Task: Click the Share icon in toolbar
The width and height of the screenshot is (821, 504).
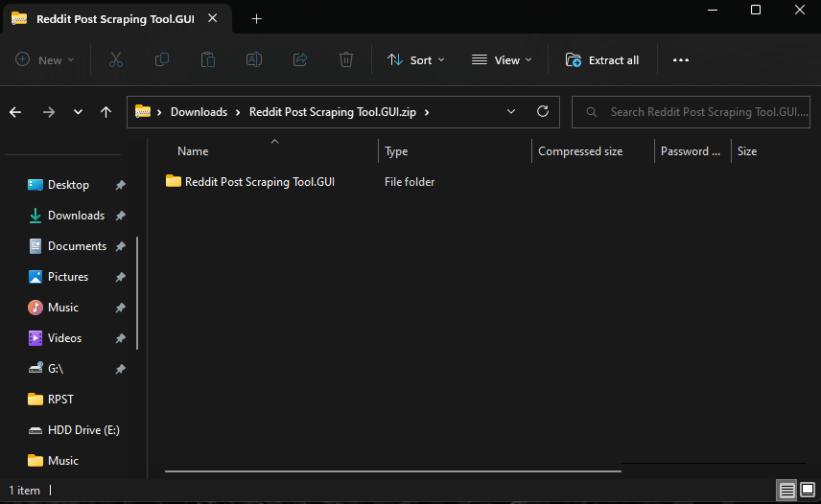Action: [x=300, y=60]
